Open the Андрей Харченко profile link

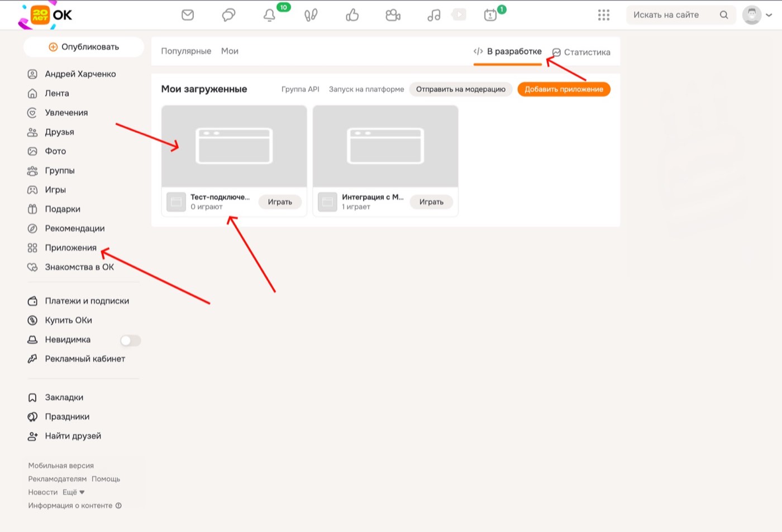(80, 74)
